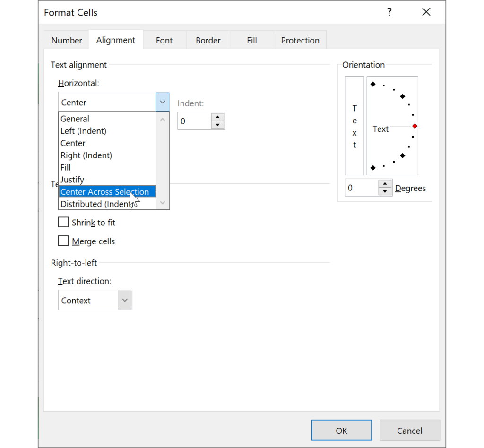
Task: Enable the Shrink to fit checkbox
Action: click(x=63, y=222)
